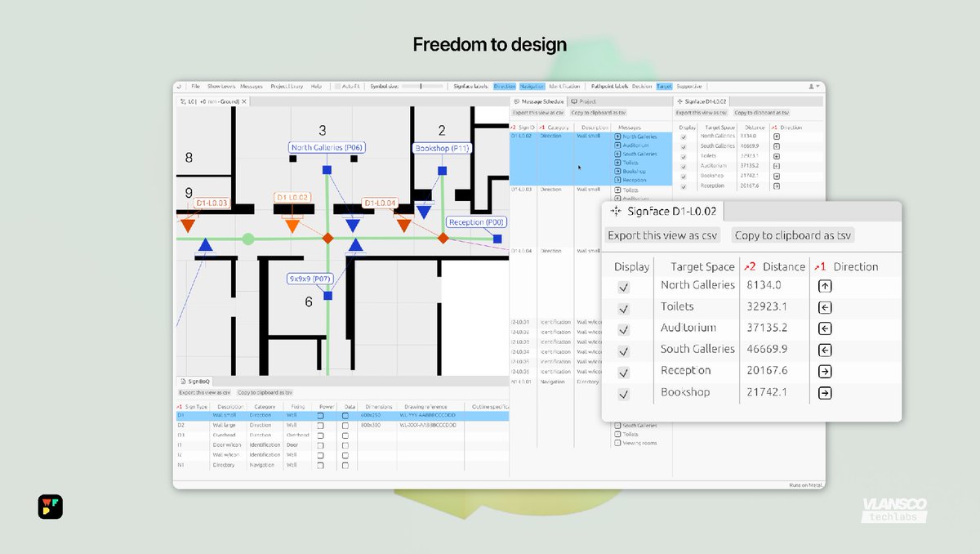Open the Messages menu
This screenshot has height=554, width=980.
click(252, 86)
